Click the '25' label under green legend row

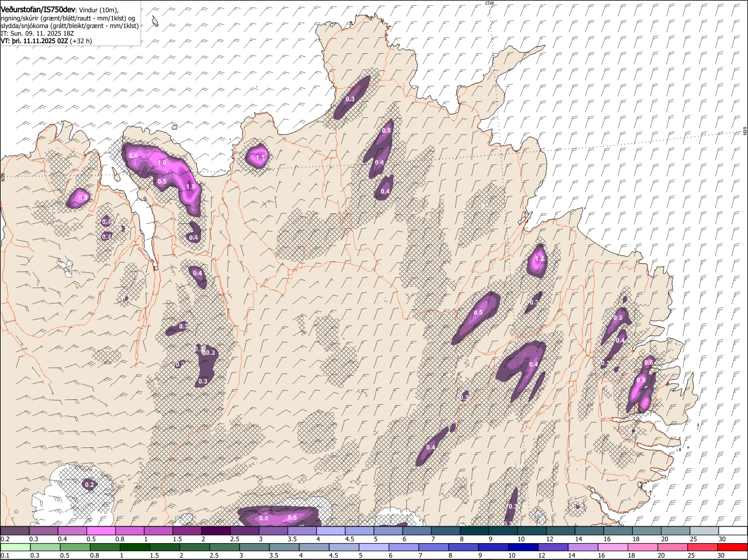point(692,556)
